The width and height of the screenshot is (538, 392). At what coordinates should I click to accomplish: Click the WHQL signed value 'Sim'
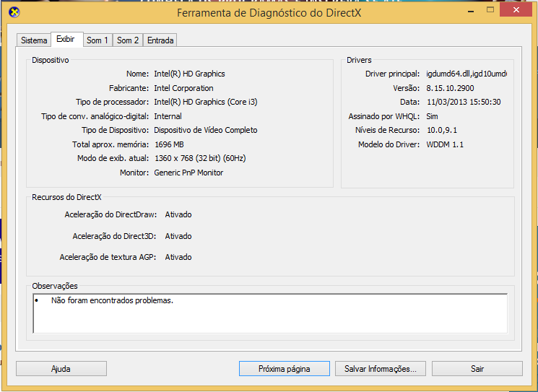(432, 116)
